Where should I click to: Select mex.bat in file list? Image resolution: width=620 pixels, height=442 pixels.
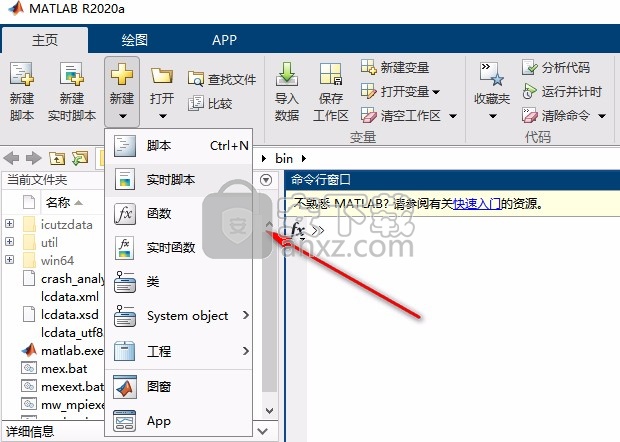[x=54, y=368]
